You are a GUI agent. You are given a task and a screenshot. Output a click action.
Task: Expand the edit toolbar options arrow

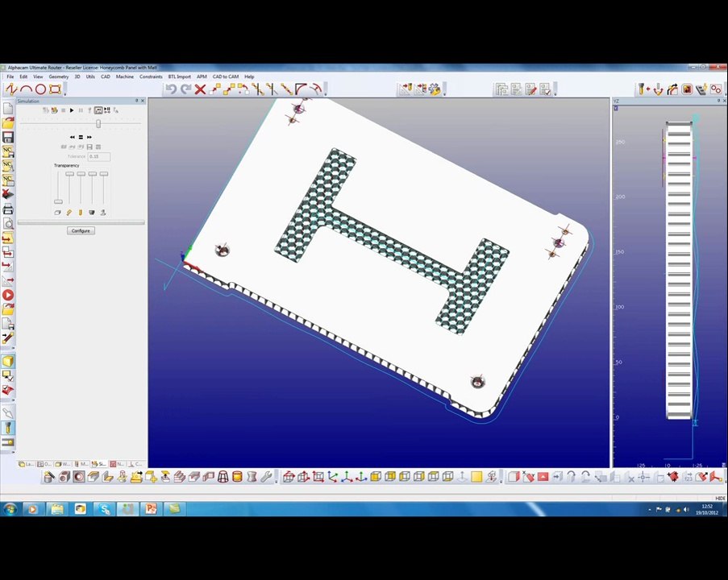coord(326,93)
